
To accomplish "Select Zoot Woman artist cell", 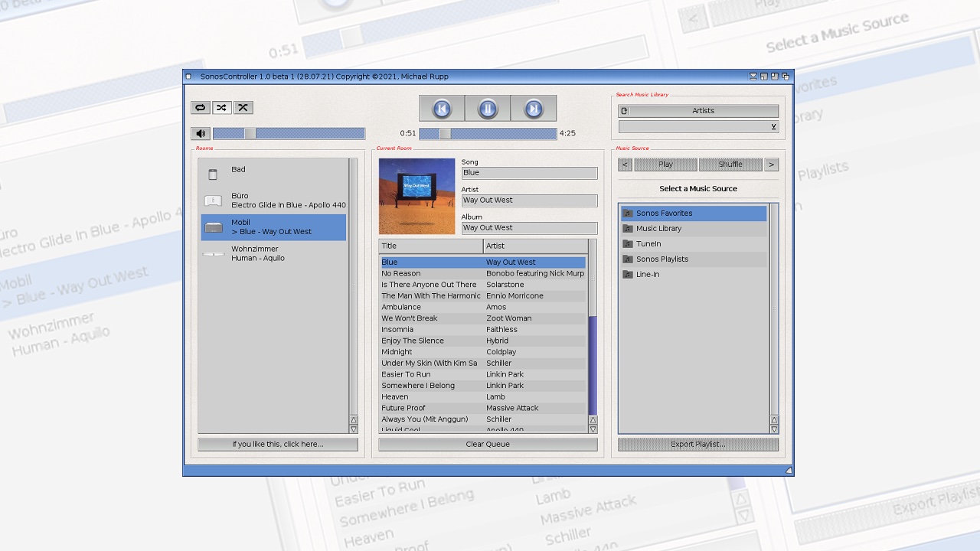I will tap(508, 318).
